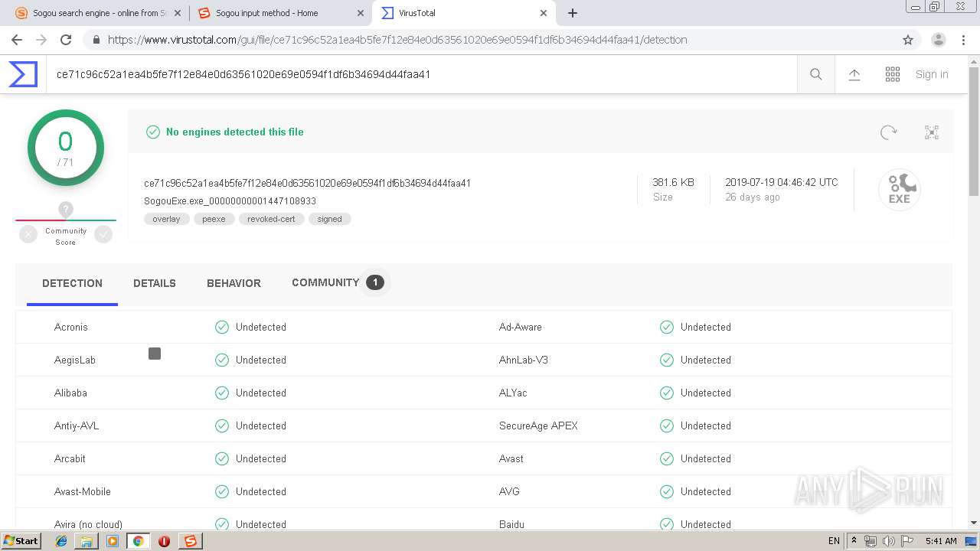Open Internet Explorer from taskbar

pyautogui.click(x=61, y=541)
